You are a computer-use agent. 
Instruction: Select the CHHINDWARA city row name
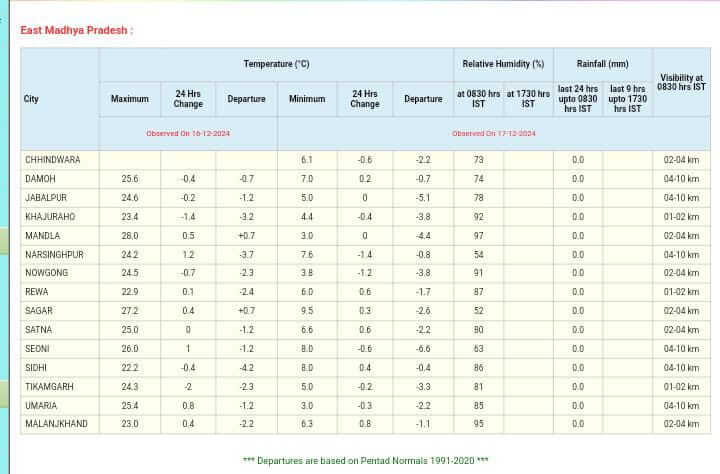coord(53,160)
